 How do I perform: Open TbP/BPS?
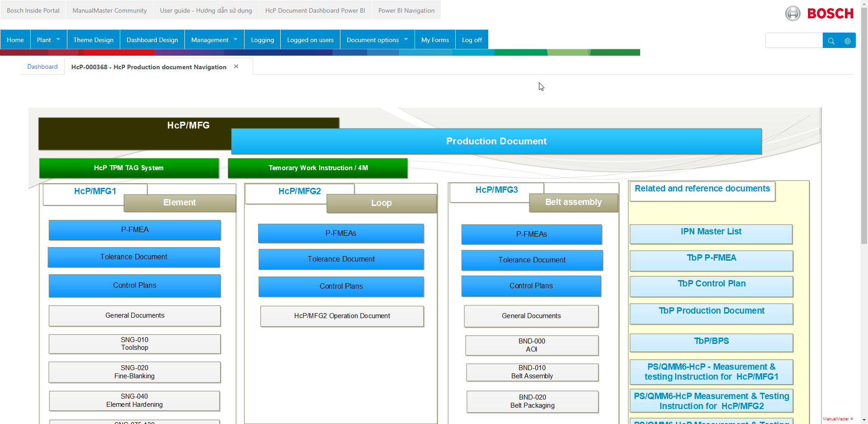coord(712,343)
